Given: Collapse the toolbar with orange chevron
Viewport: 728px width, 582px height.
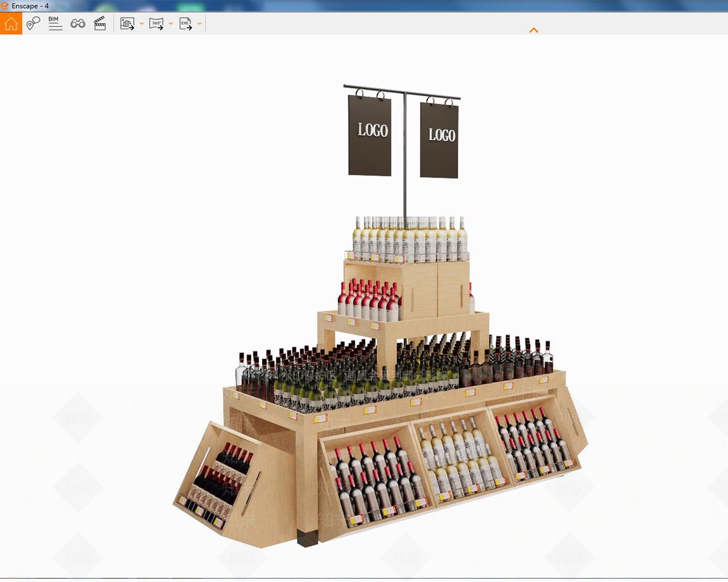Looking at the screenshot, I should [534, 30].
